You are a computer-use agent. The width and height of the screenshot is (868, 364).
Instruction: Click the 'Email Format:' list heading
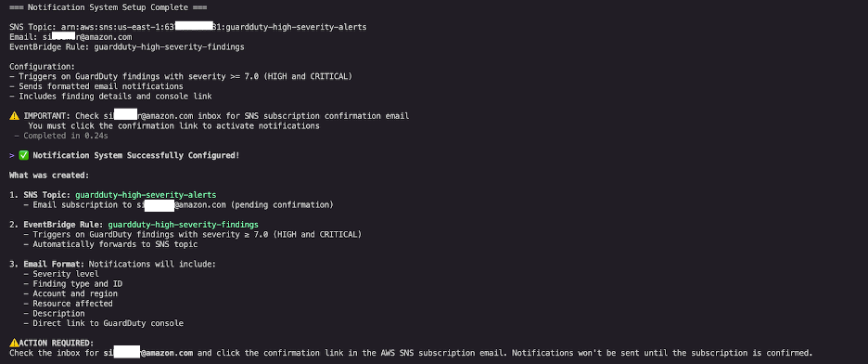pyautogui.click(x=54, y=265)
